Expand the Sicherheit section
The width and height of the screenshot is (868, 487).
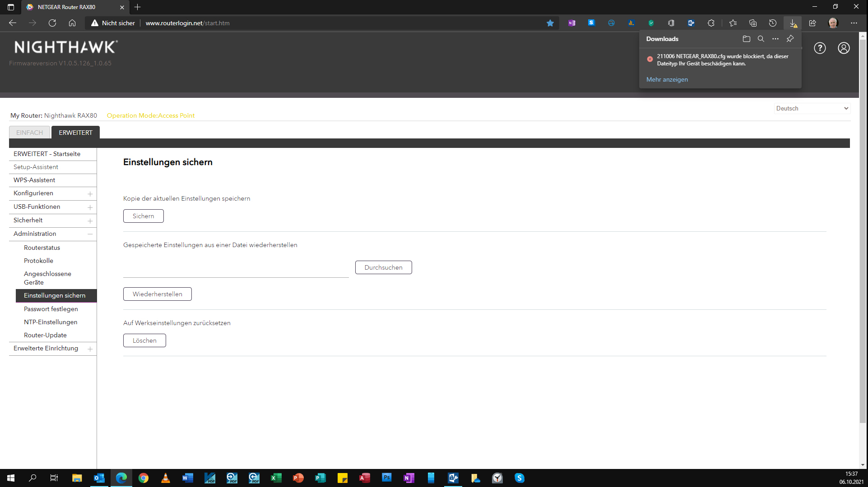click(x=90, y=221)
